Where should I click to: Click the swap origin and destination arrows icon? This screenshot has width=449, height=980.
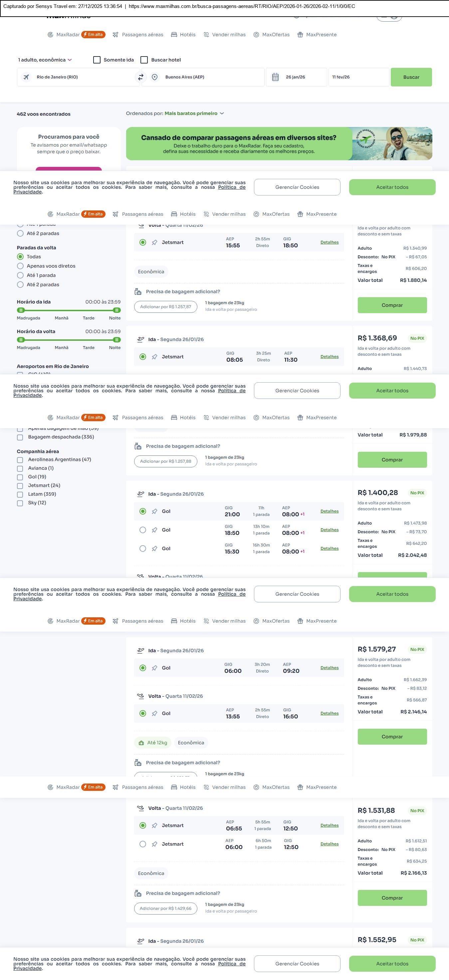(x=140, y=77)
